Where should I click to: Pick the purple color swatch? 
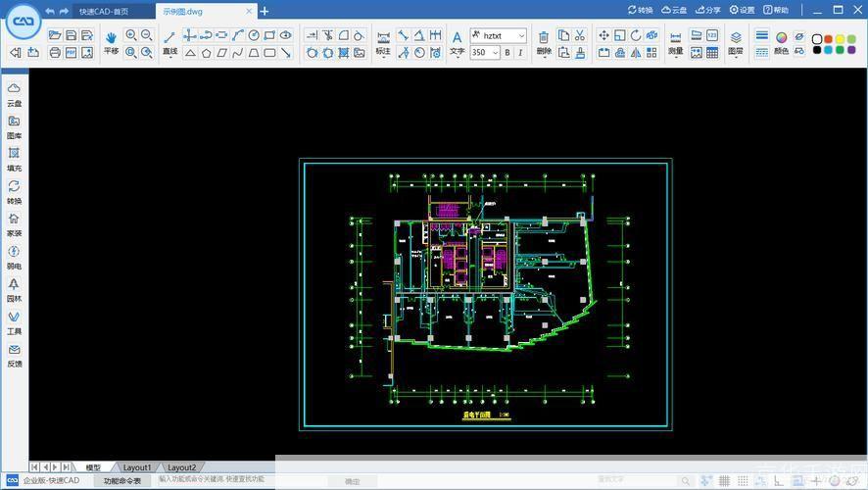(x=851, y=50)
